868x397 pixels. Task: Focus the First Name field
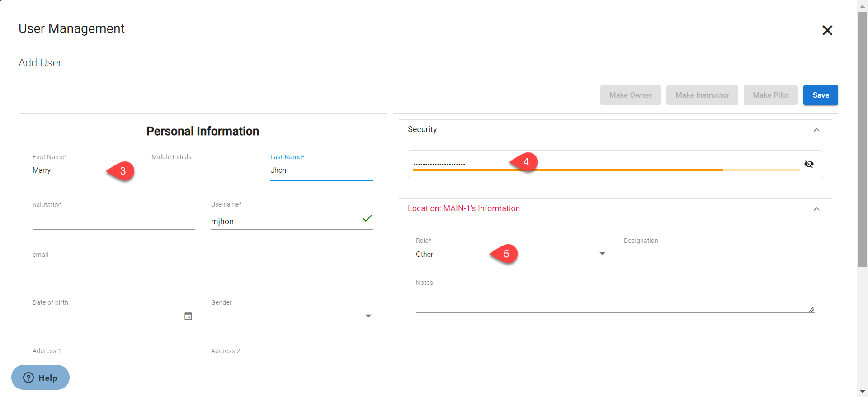pyautogui.click(x=68, y=171)
